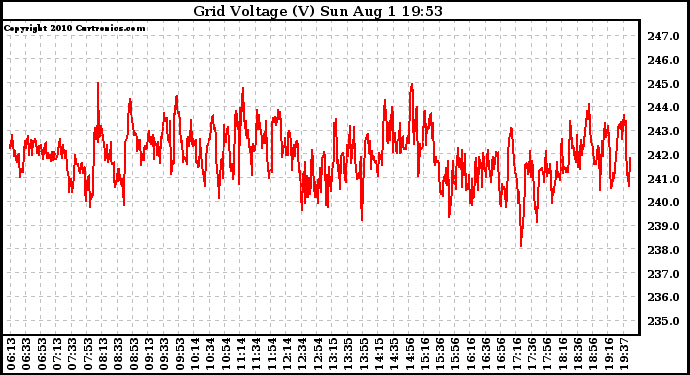690x375 pixels.
Task: Click the 13:15 time axis label
Action: coord(333,354)
